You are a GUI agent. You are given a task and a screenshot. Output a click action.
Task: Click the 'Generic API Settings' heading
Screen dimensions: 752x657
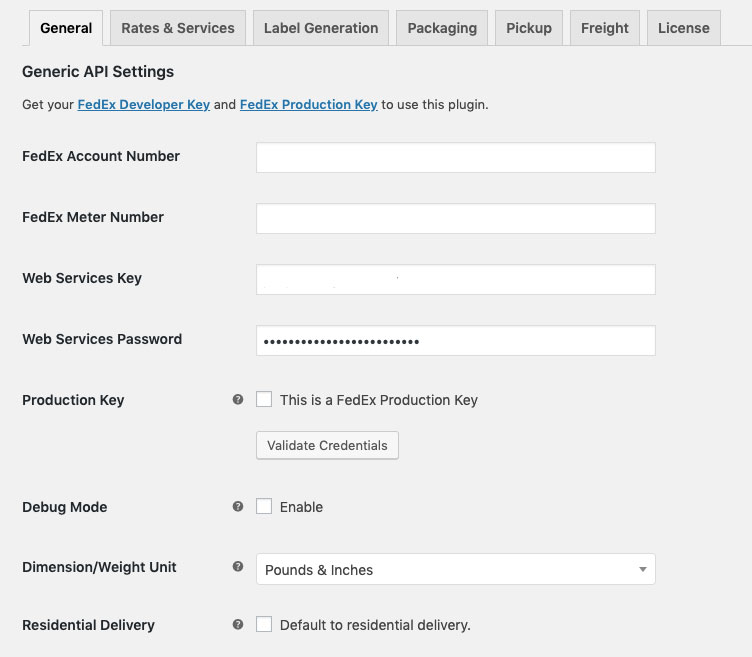tap(98, 72)
